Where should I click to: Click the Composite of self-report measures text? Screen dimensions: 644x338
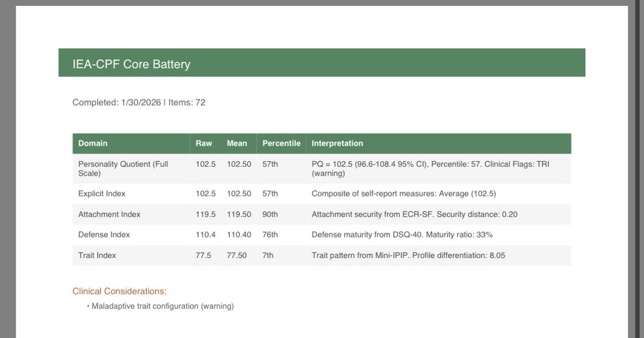point(404,193)
